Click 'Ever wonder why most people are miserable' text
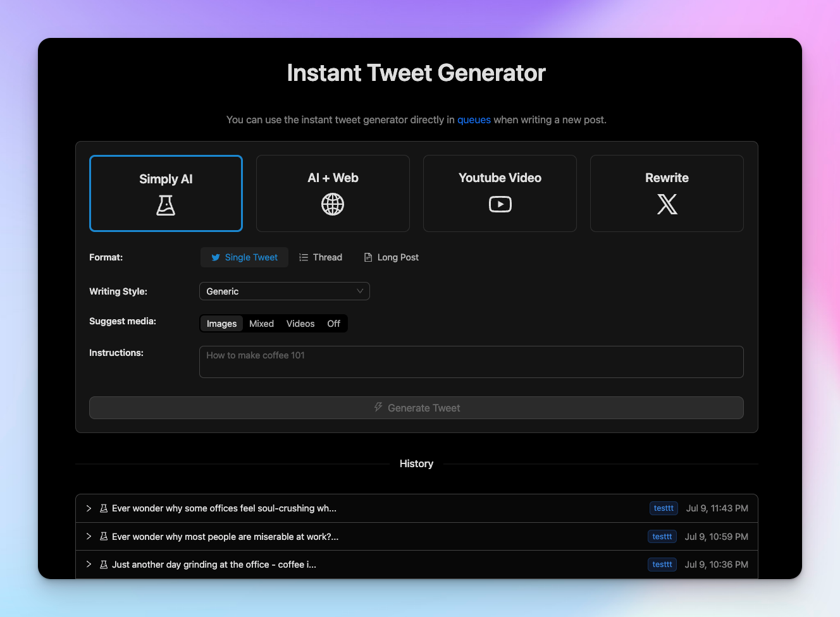Viewport: 840px width, 617px height. [x=225, y=537]
